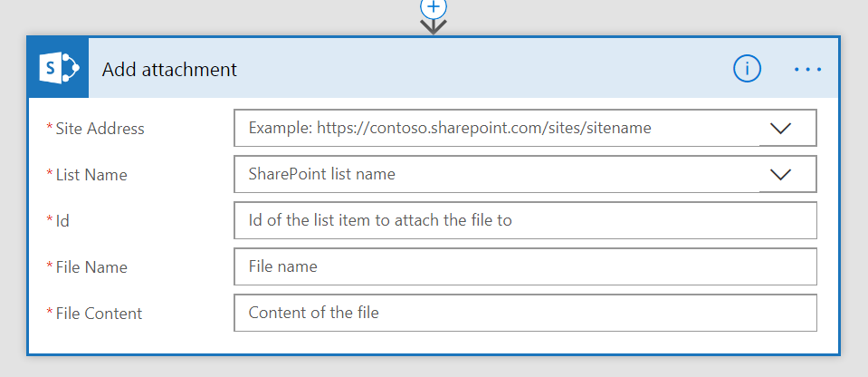Open the info icon on Add attachment
868x377 pixels.
pos(747,68)
